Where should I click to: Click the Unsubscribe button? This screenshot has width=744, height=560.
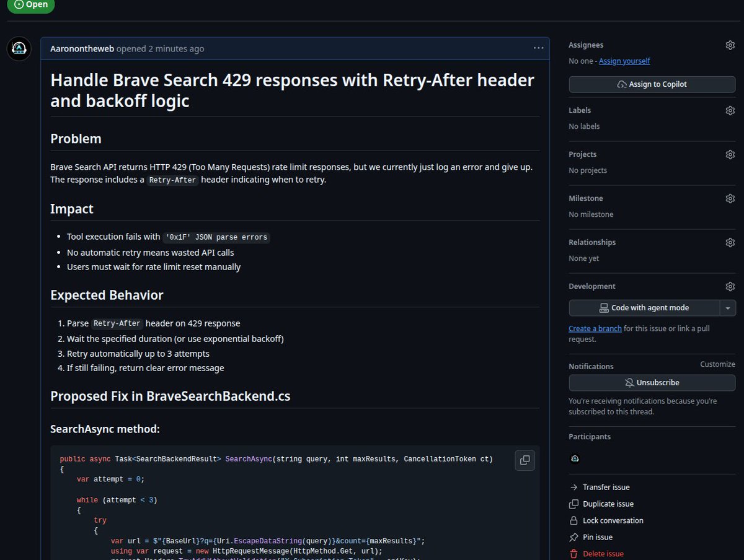pos(652,383)
